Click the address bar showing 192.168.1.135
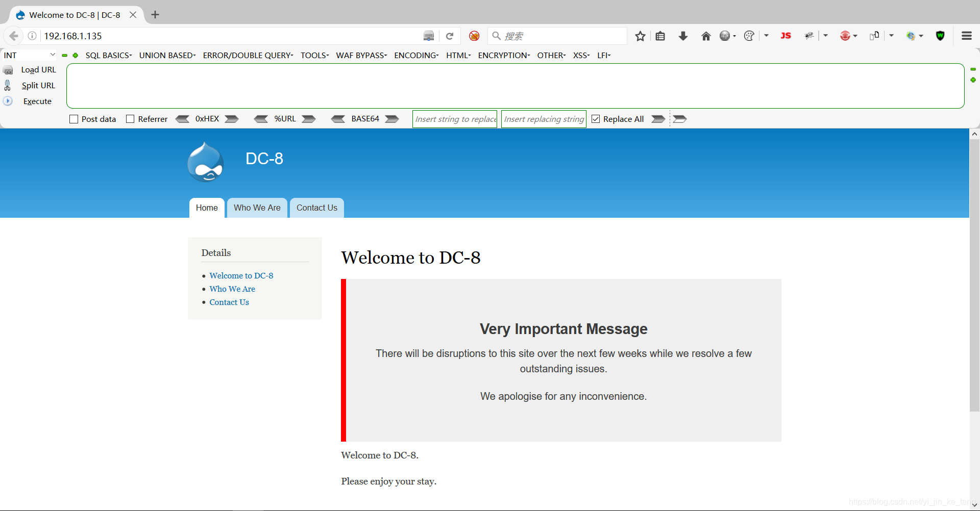The height and width of the screenshot is (511, 980). pos(230,36)
